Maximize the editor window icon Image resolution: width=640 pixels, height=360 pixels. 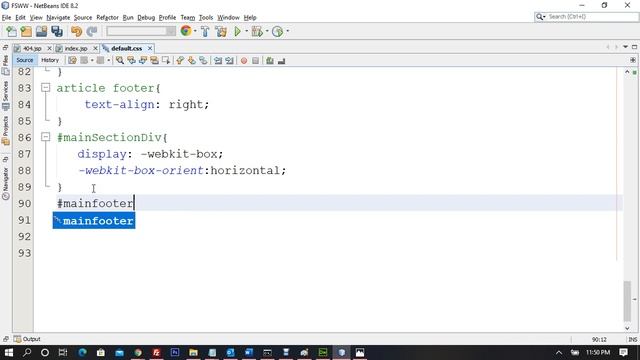pos(634,47)
